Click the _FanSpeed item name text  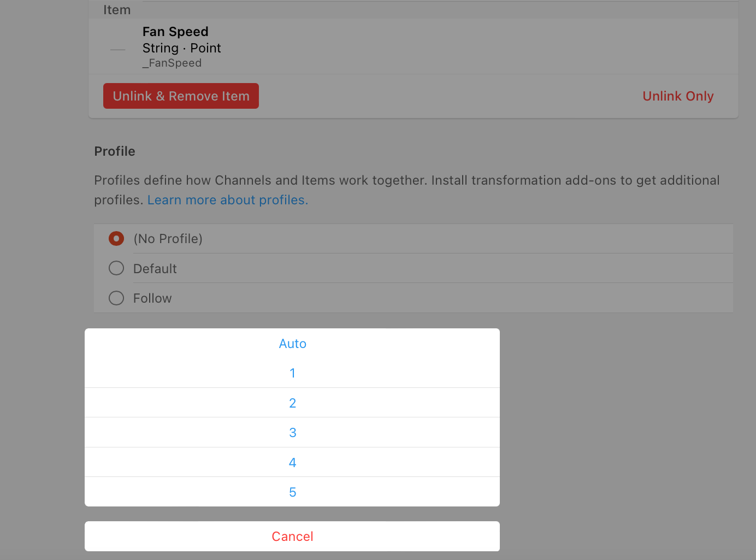tap(172, 63)
